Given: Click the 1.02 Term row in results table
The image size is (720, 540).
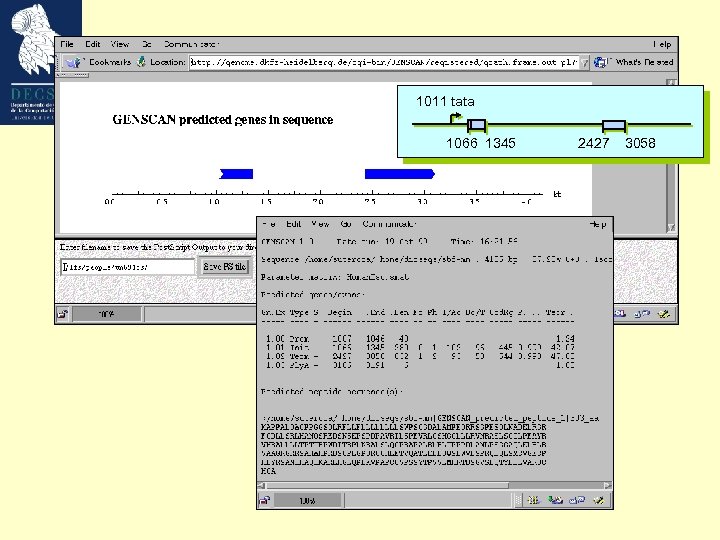Looking at the screenshot, I should coord(420,356).
